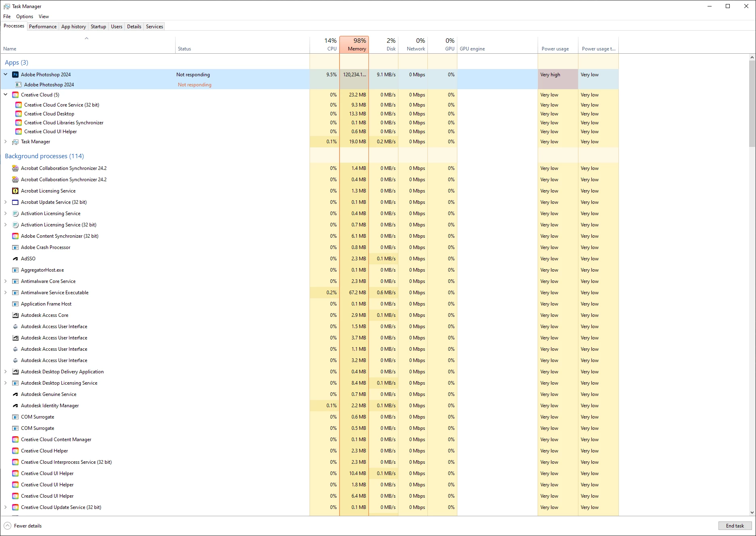Open the Details tab

(134, 27)
